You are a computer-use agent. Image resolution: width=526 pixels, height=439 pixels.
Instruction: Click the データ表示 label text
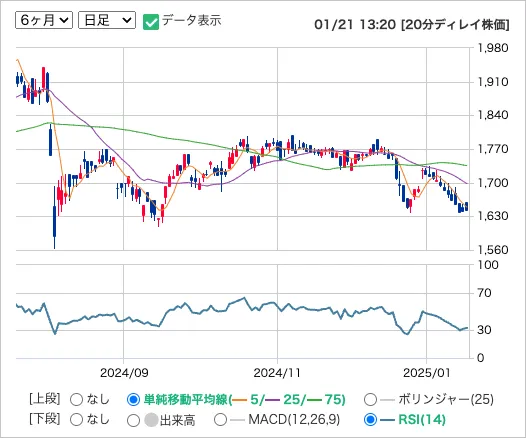[192, 21]
